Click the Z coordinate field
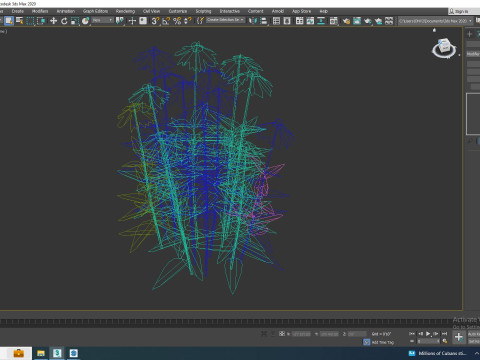480x360 pixels. tap(357, 334)
